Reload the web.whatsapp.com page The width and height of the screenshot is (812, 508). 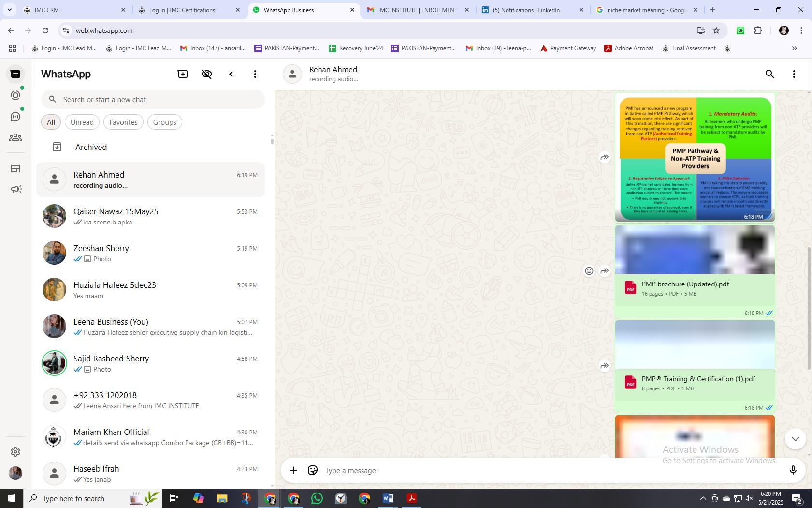[45, 30]
